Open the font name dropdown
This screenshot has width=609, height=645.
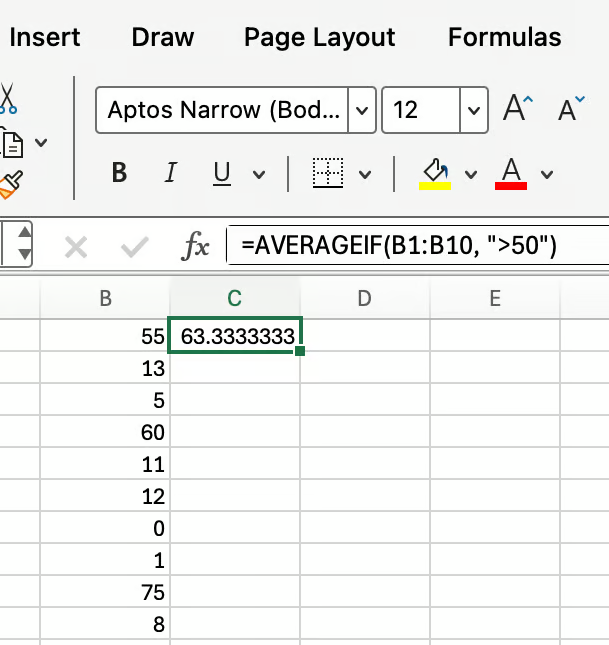click(x=363, y=109)
